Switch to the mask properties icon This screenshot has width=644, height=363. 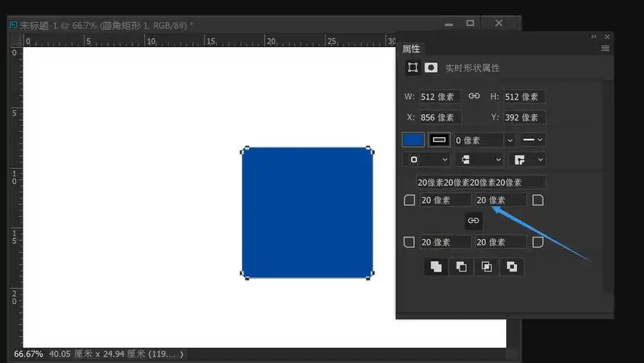(x=431, y=68)
